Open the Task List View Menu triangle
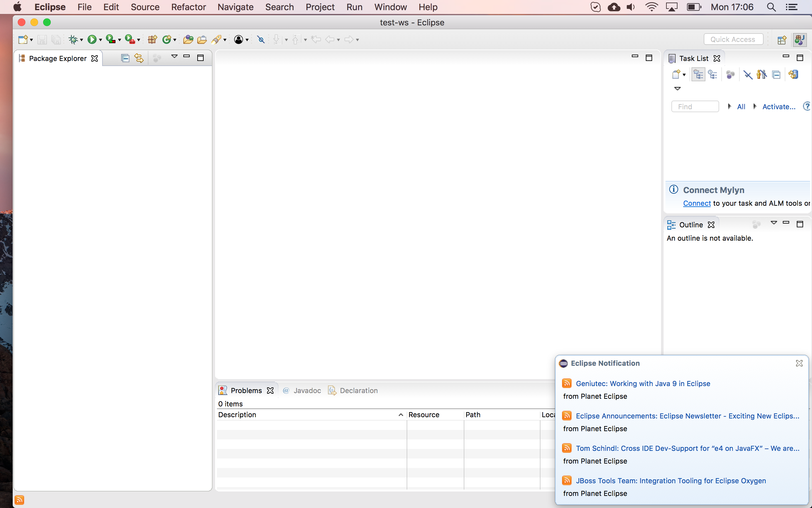Image resolution: width=812 pixels, height=508 pixels. pyautogui.click(x=678, y=89)
